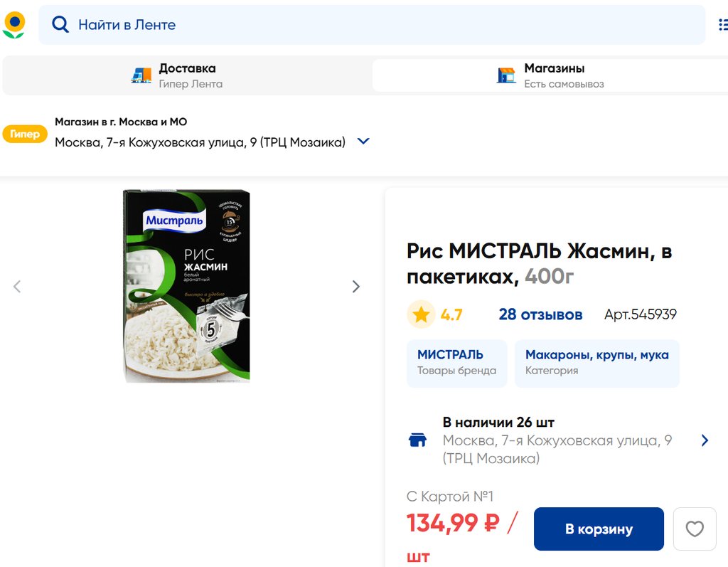Show previous product image
This screenshot has height=567, width=728.
17,287
